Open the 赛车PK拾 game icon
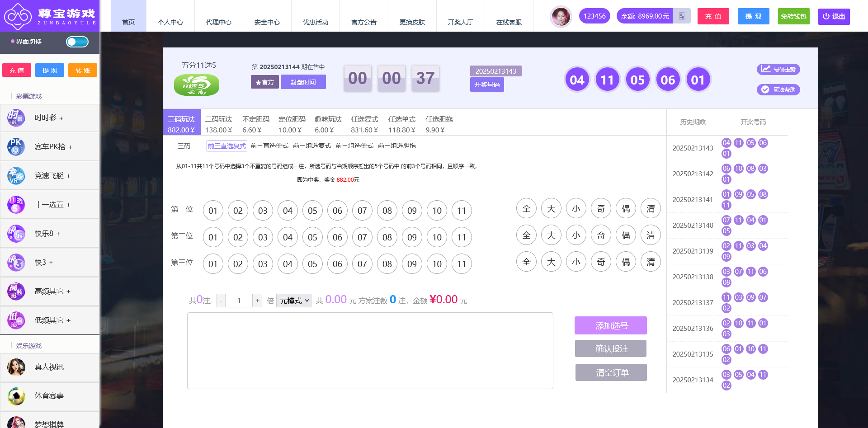868x428 pixels. point(16,147)
